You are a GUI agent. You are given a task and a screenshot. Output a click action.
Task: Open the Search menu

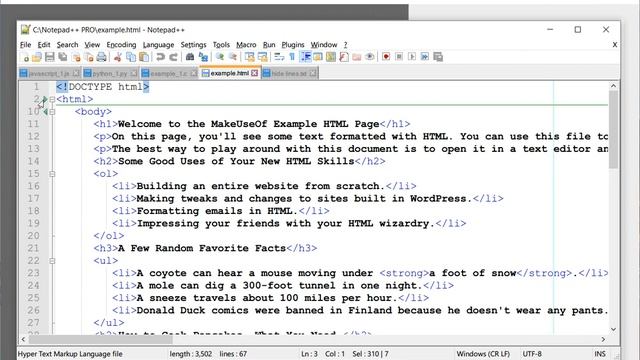click(67, 45)
